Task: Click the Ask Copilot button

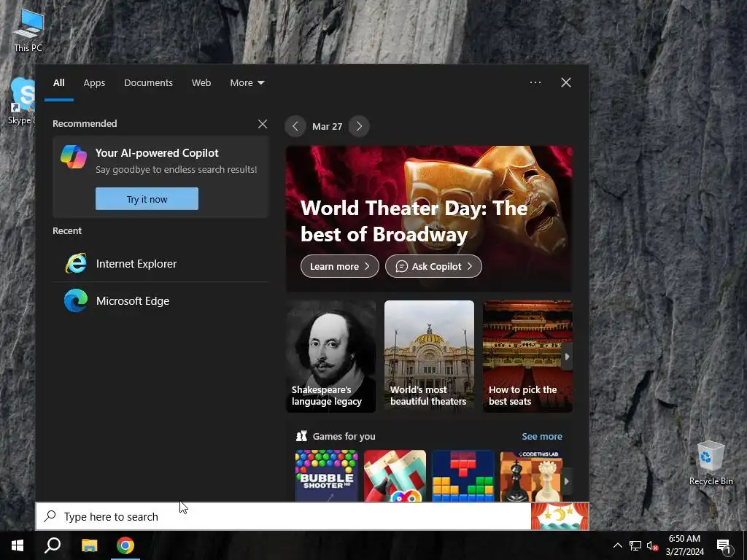Action: click(x=433, y=266)
